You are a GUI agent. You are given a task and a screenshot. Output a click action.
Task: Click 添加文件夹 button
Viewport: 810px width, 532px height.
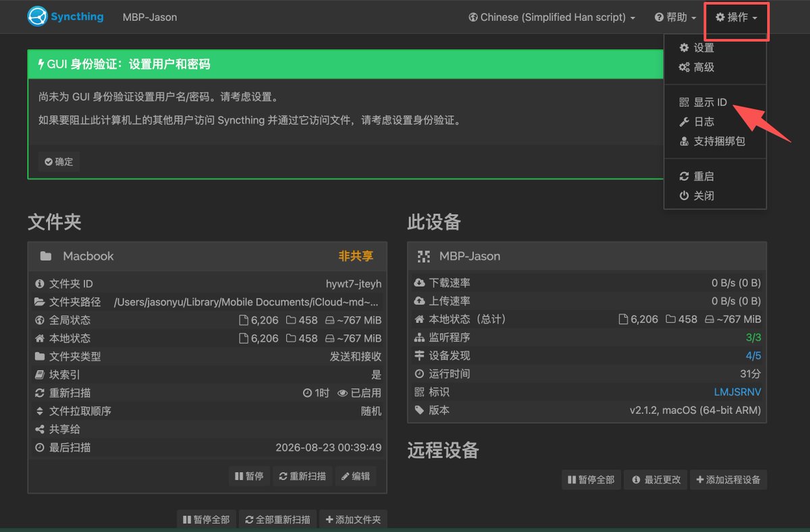click(353, 520)
